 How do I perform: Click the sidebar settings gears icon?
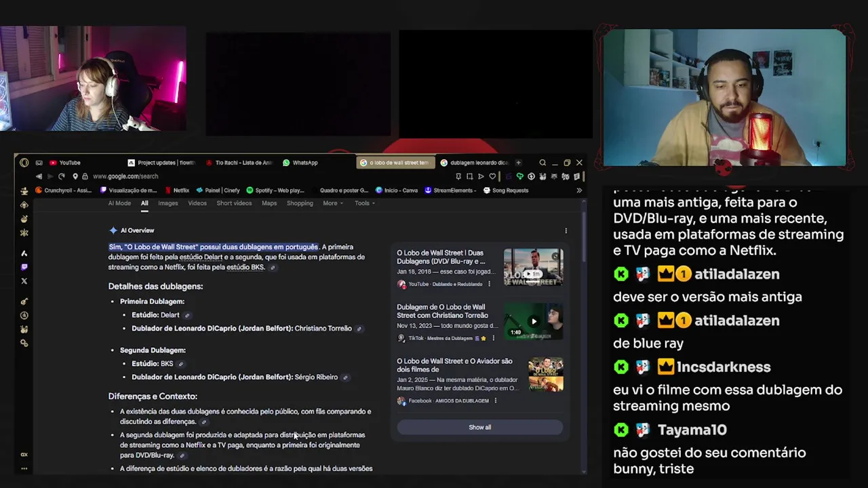[x=24, y=344]
